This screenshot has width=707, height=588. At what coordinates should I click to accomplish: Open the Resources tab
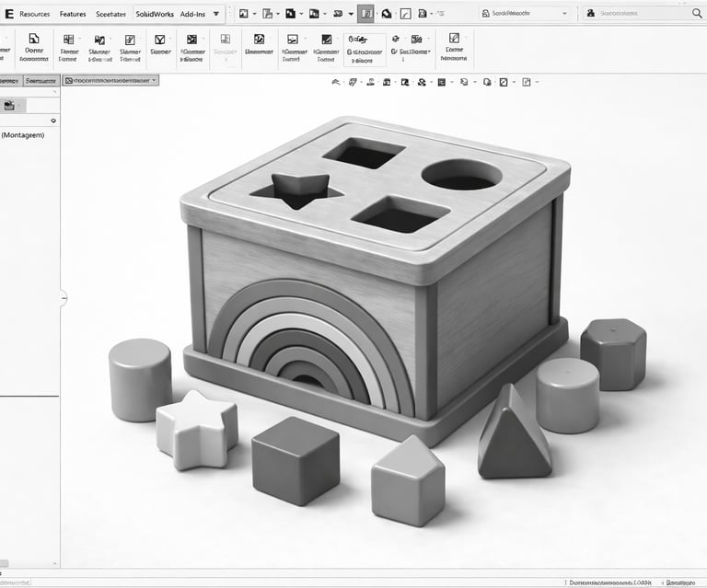[35, 14]
